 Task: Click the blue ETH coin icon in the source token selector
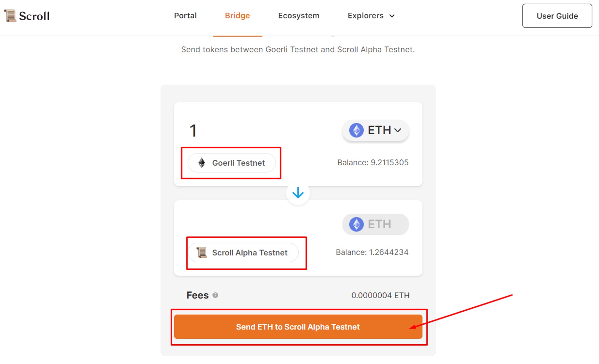tap(356, 130)
